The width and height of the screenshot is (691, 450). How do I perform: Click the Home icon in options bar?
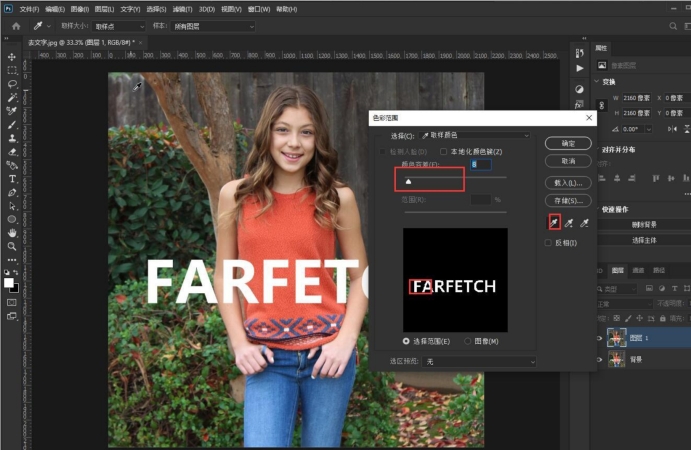(x=16, y=26)
